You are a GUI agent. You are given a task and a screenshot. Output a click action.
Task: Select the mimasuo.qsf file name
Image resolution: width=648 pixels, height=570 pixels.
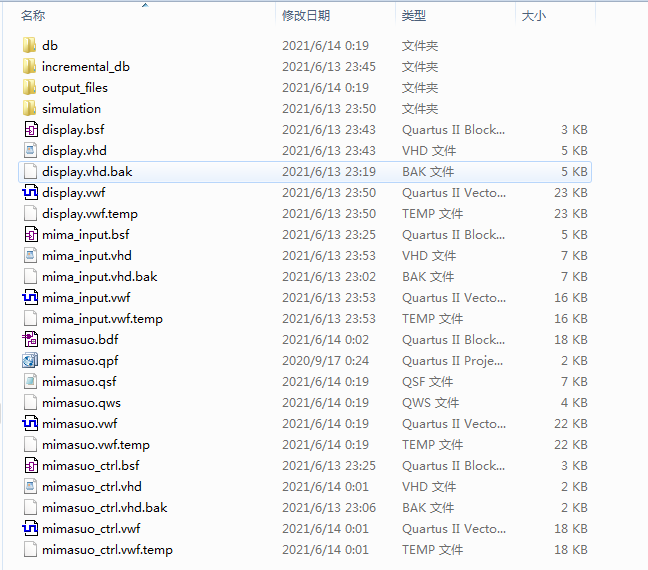pyautogui.click(x=79, y=382)
